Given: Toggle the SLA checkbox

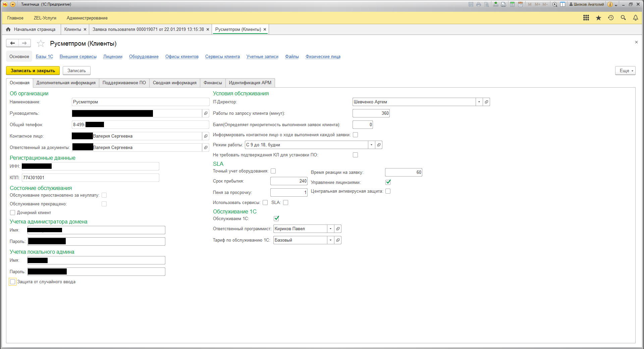Looking at the screenshot, I should (286, 203).
